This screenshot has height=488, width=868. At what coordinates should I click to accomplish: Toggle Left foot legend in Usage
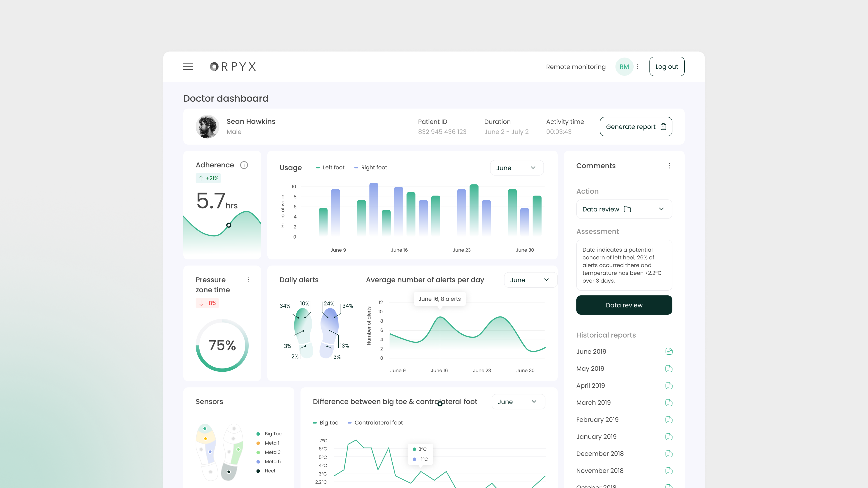(330, 167)
